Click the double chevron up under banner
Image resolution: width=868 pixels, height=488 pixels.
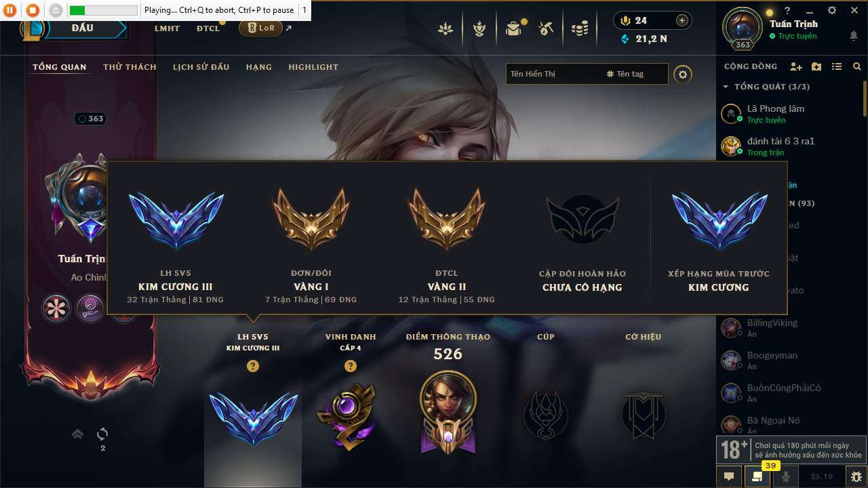[x=78, y=434]
